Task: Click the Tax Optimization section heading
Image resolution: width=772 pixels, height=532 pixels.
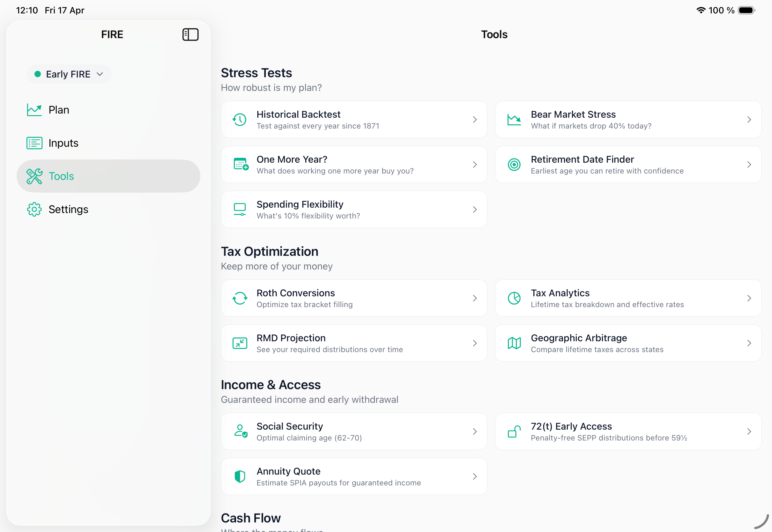Action: click(269, 251)
